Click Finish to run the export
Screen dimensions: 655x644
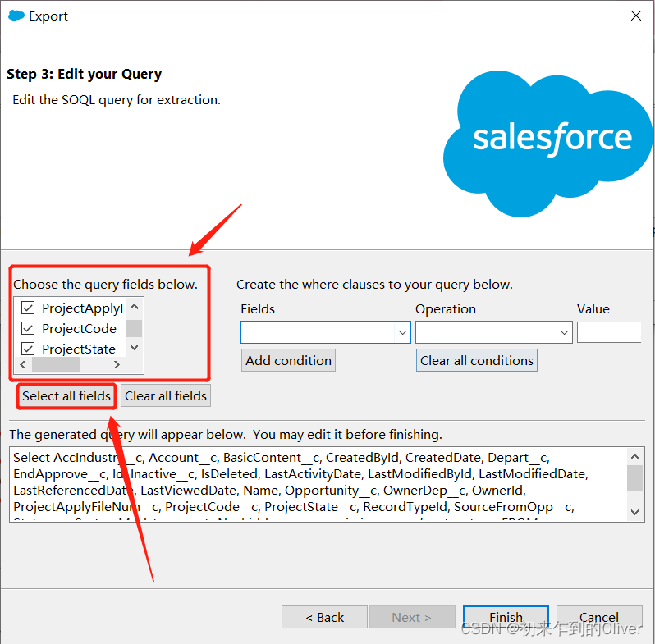(506, 617)
